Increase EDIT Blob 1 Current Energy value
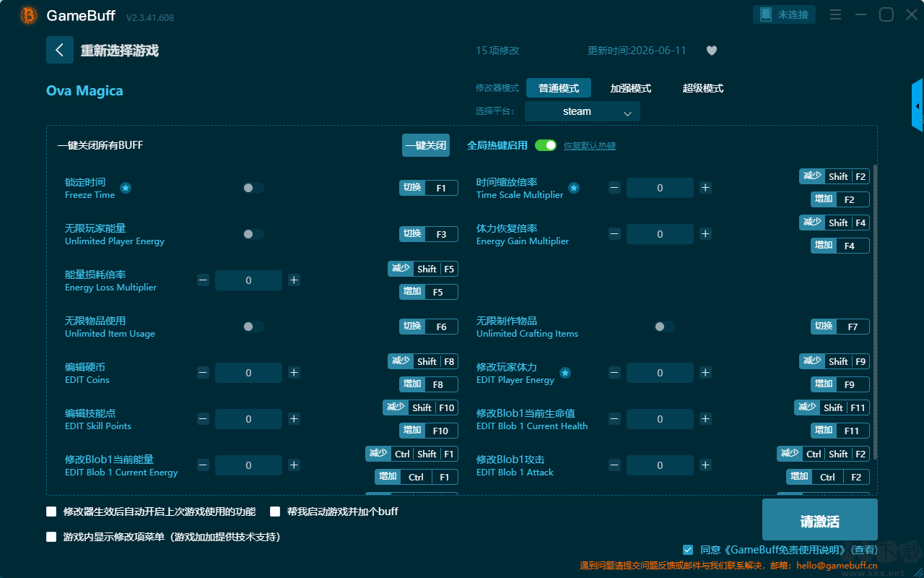924x578 pixels. 294,465
